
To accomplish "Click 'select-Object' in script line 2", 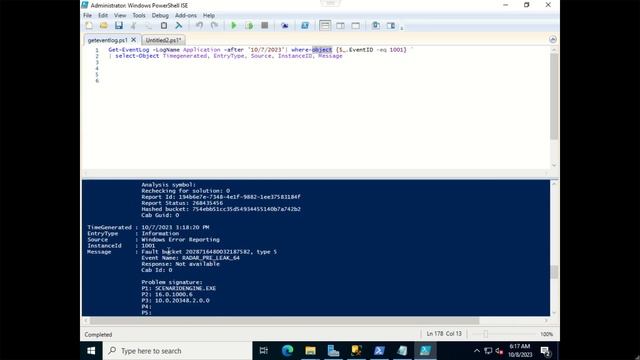I will (x=137, y=56).
